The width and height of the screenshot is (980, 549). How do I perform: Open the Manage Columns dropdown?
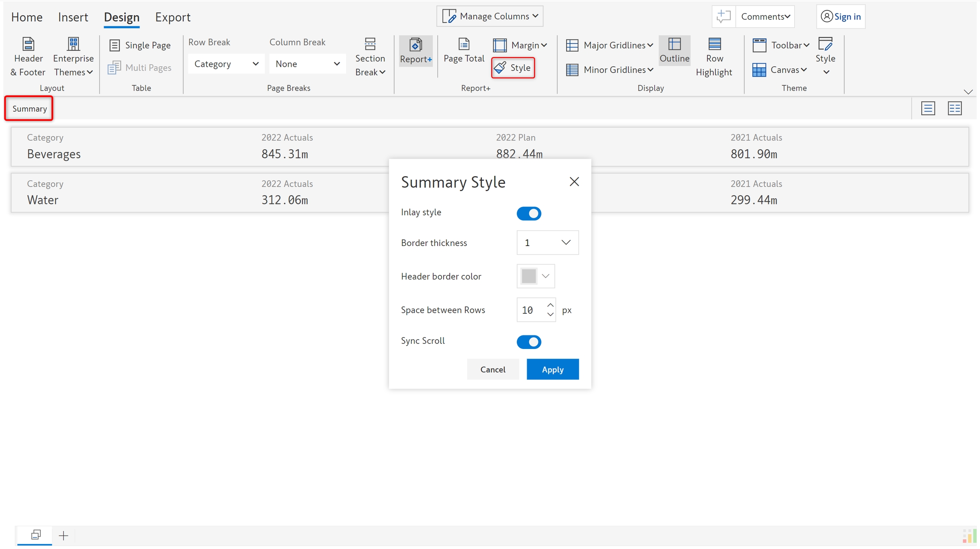pos(490,16)
